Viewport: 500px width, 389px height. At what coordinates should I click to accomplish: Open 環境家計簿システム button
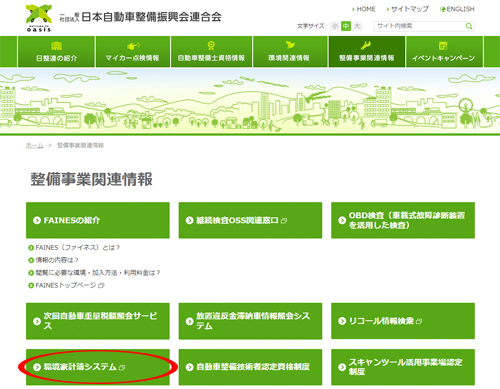point(98,367)
